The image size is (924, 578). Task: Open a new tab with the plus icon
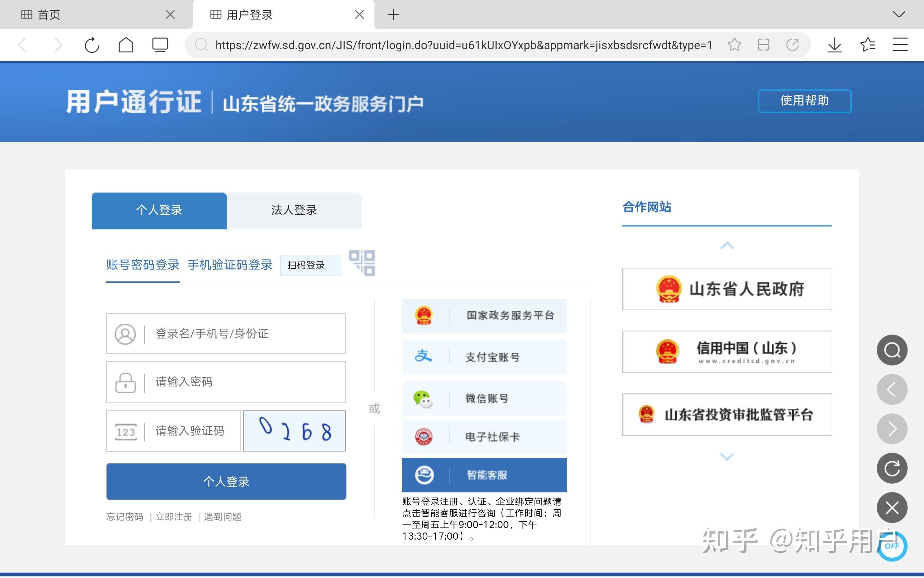[393, 15]
